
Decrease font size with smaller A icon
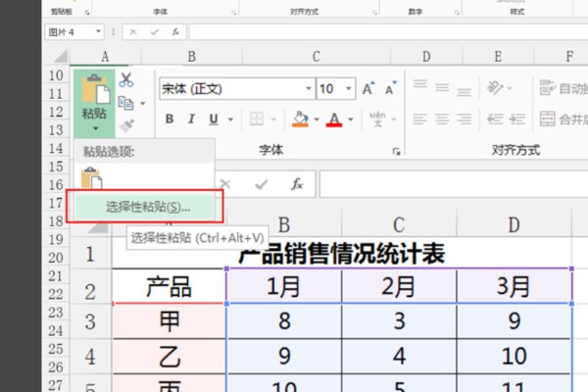[x=392, y=88]
